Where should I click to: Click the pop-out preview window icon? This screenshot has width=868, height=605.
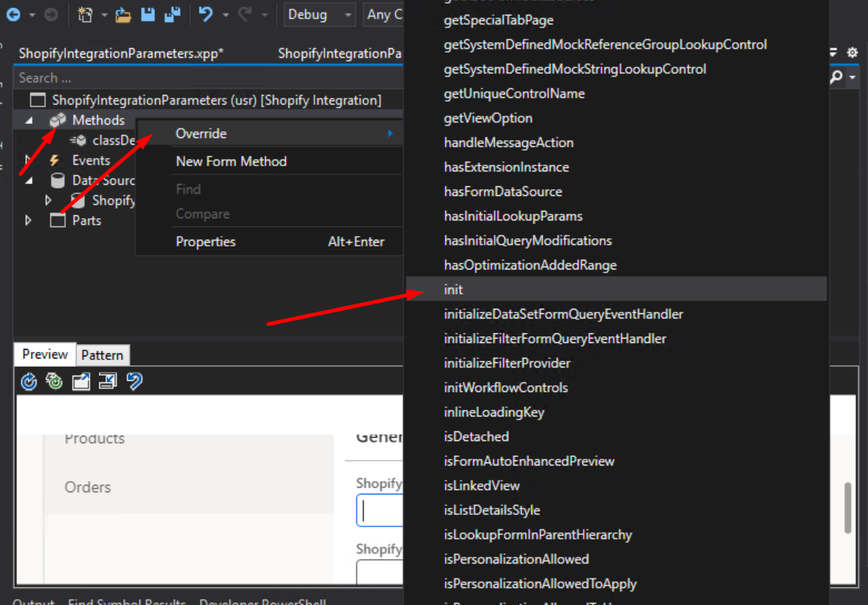click(81, 381)
